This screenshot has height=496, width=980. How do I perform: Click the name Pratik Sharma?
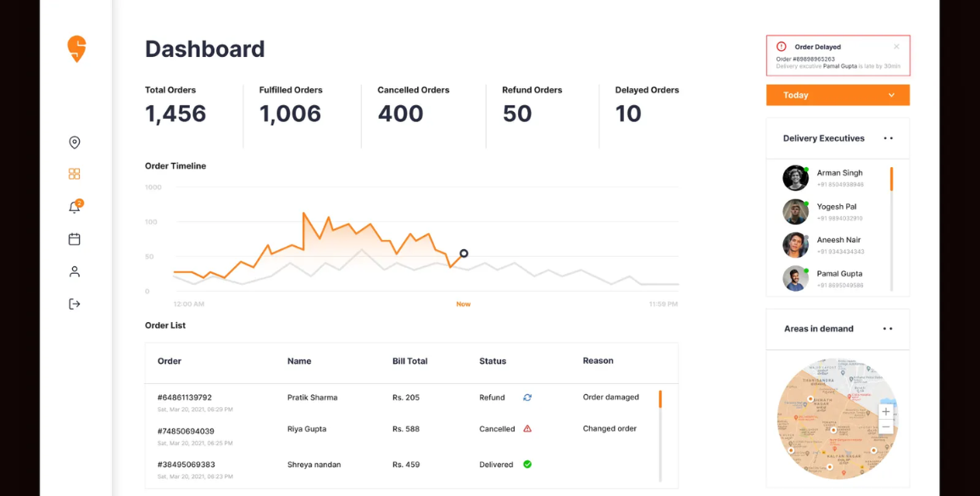point(312,397)
